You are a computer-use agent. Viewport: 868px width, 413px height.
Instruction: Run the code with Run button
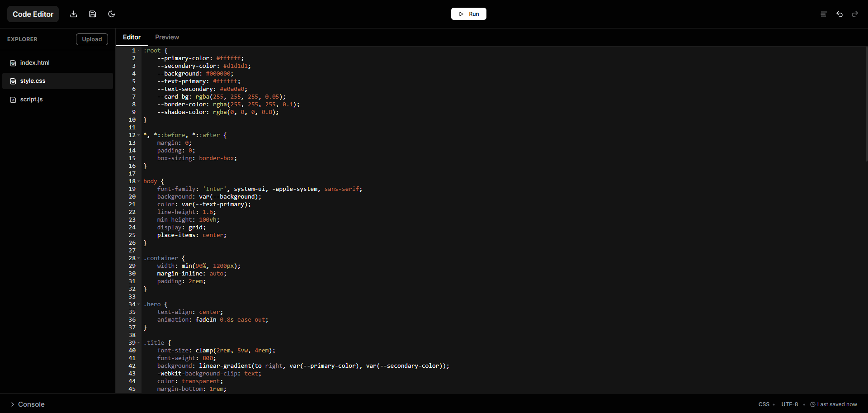point(469,14)
